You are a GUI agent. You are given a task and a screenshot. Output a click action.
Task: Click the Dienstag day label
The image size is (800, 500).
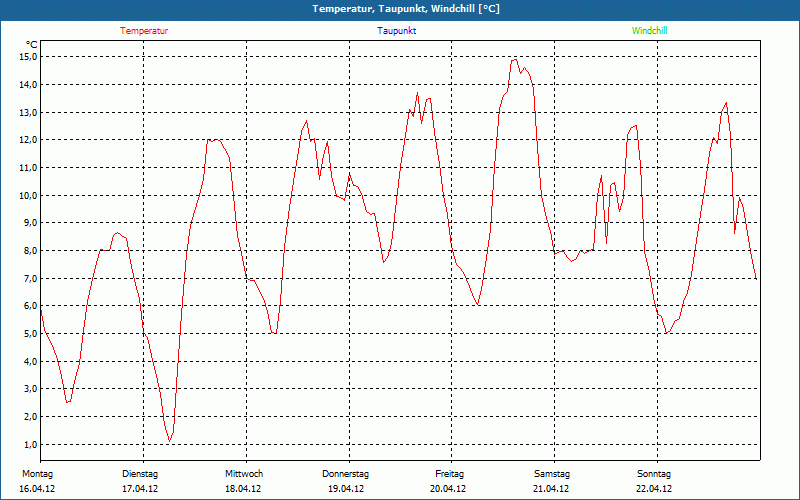coord(140,474)
